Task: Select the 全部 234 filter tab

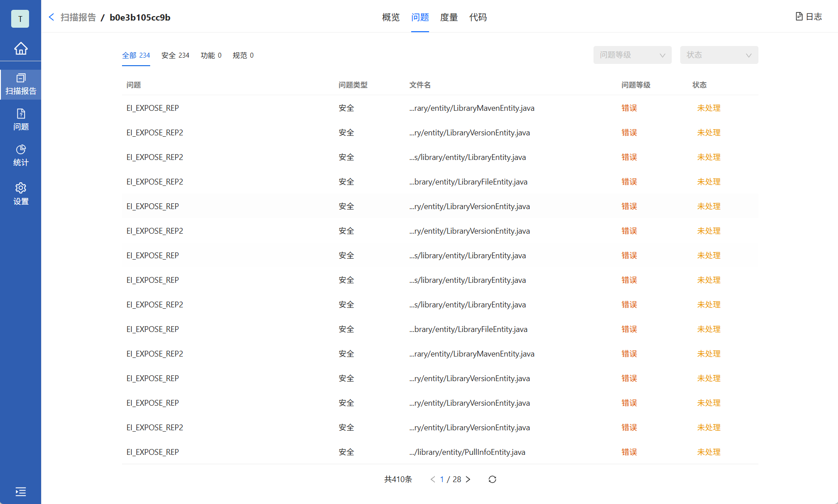Action: pos(136,55)
